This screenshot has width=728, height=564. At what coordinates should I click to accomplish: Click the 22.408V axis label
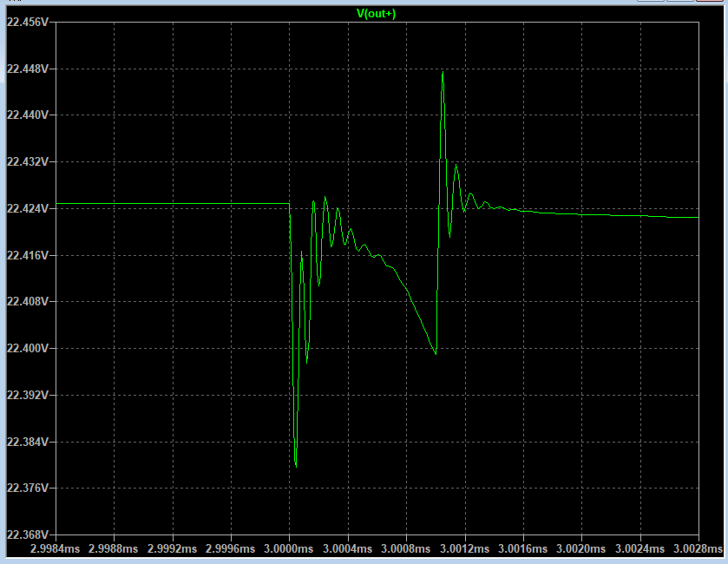28,301
